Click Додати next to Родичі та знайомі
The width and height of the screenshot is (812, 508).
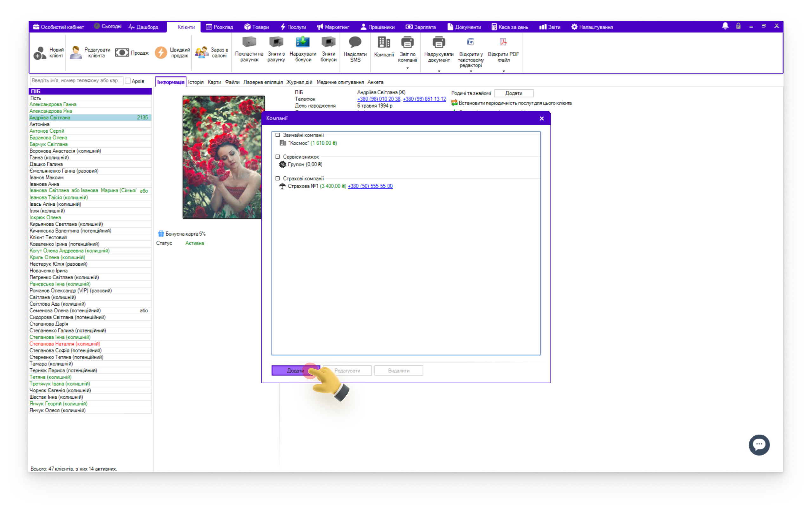514,93
